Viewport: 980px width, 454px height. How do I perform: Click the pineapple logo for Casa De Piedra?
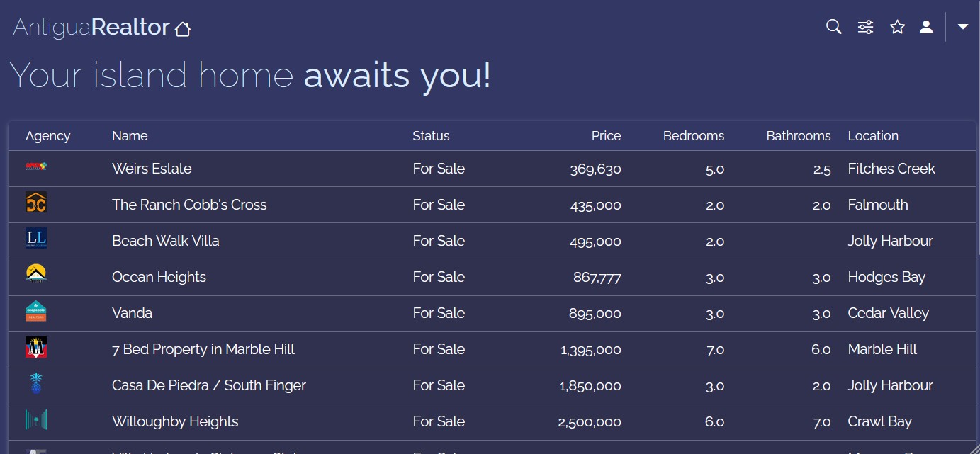coord(36,384)
